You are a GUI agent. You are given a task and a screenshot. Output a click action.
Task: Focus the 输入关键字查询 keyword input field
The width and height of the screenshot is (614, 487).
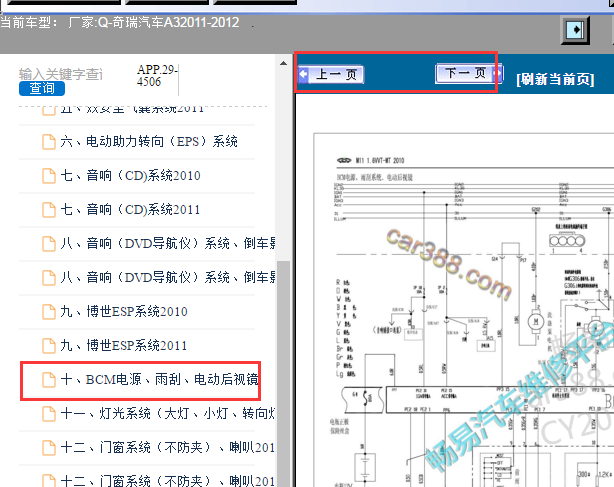pos(61,74)
